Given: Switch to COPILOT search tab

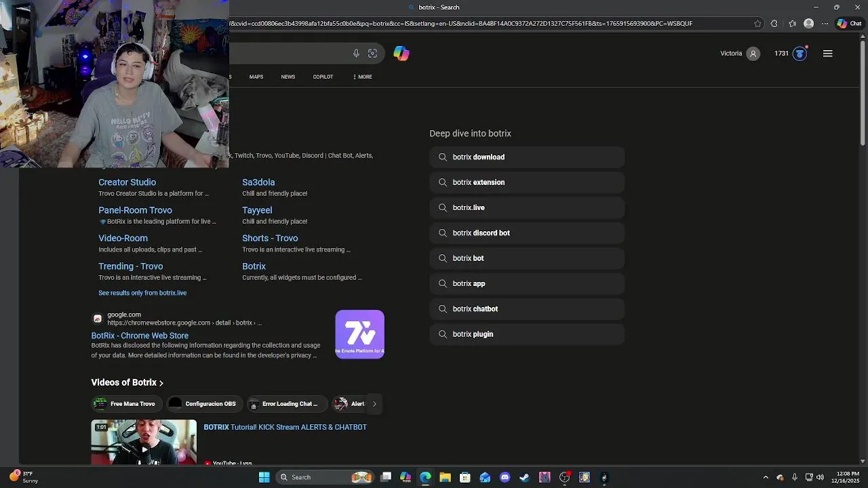Looking at the screenshot, I should click(x=323, y=77).
